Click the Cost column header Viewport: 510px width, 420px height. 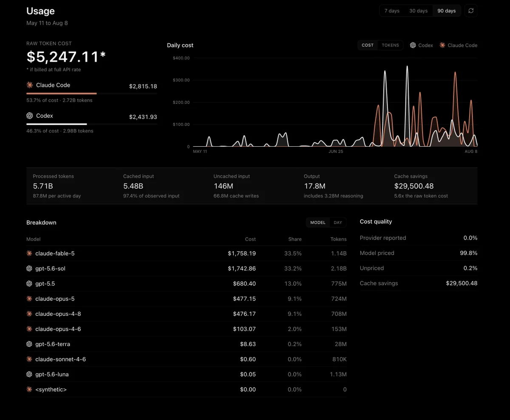250,239
